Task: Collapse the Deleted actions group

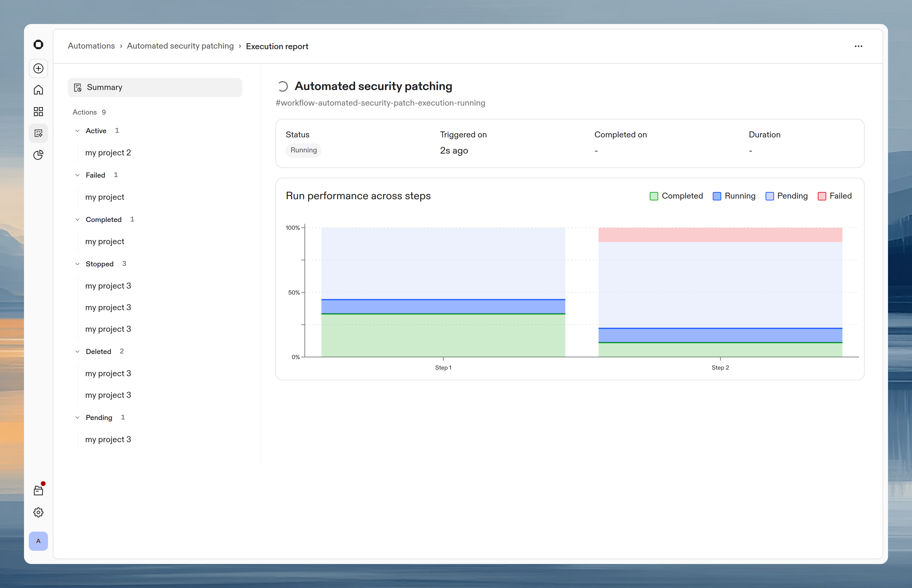Action: (x=77, y=351)
